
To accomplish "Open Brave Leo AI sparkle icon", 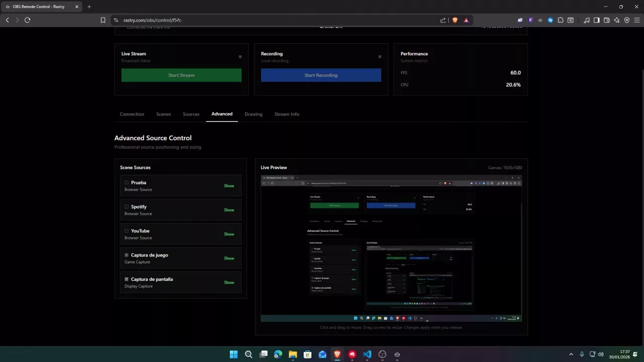I will coord(617,20).
